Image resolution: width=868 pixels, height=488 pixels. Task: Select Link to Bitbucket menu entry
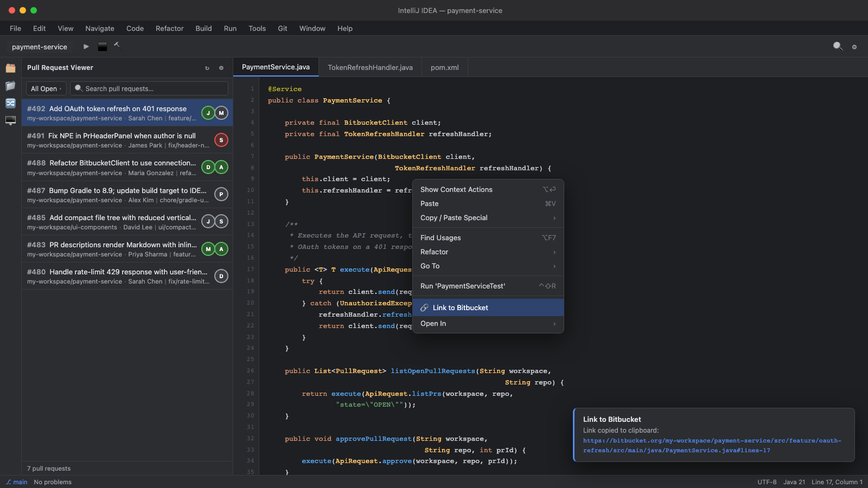pyautogui.click(x=488, y=307)
